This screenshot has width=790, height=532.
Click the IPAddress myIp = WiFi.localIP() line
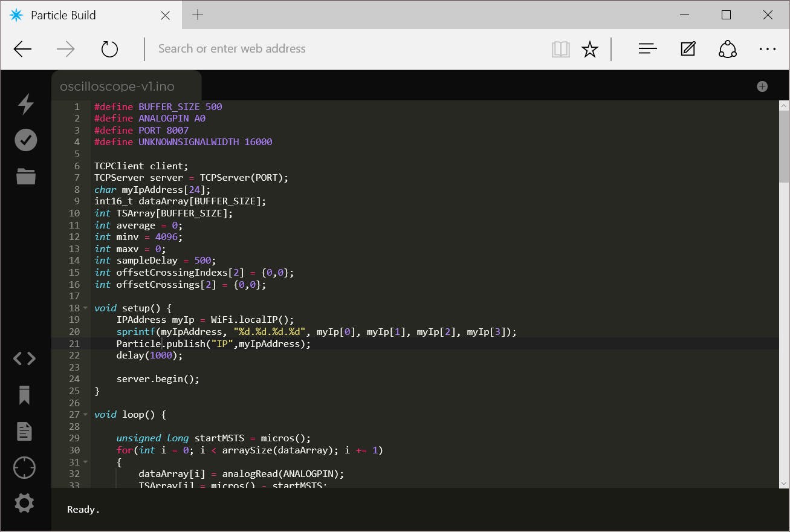[x=205, y=320]
